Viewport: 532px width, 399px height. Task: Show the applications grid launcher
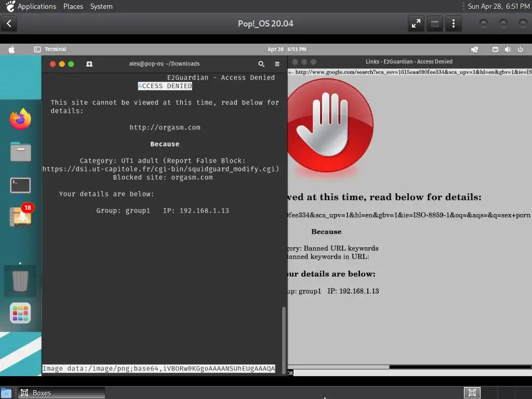coord(20,313)
